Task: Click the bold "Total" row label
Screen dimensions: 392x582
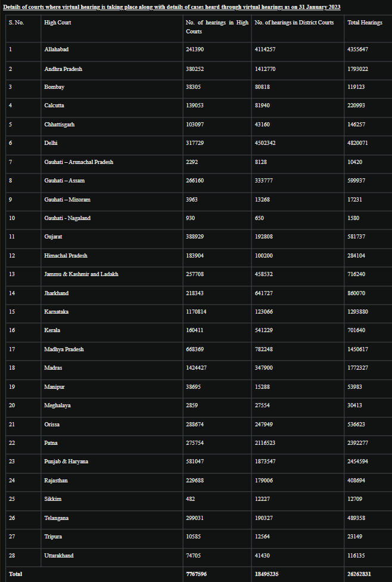Action: point(15,574)
